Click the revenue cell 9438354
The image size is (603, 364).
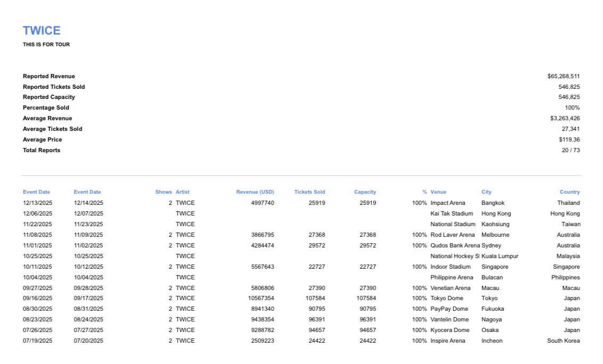(x=263, y=319)
